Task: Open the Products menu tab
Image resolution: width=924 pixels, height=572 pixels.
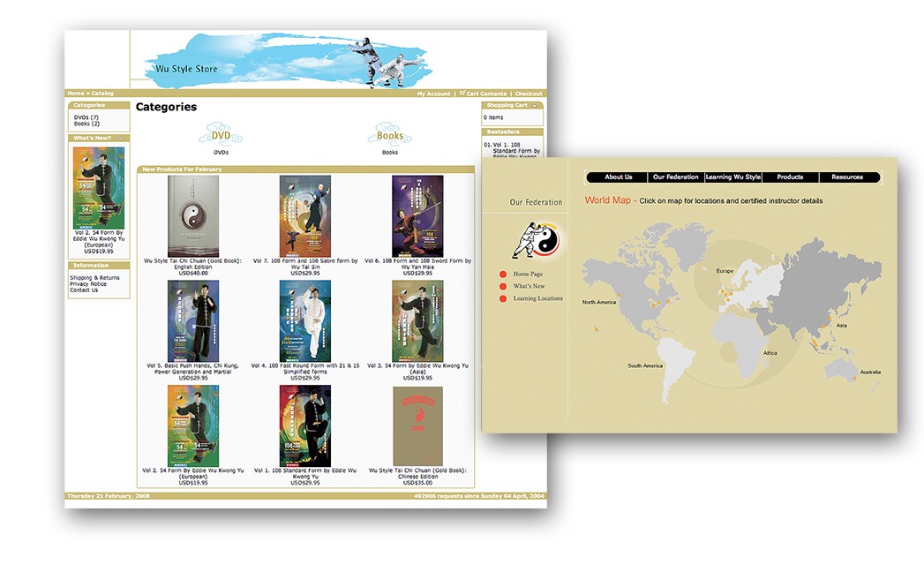Action: tap(790, 177)
